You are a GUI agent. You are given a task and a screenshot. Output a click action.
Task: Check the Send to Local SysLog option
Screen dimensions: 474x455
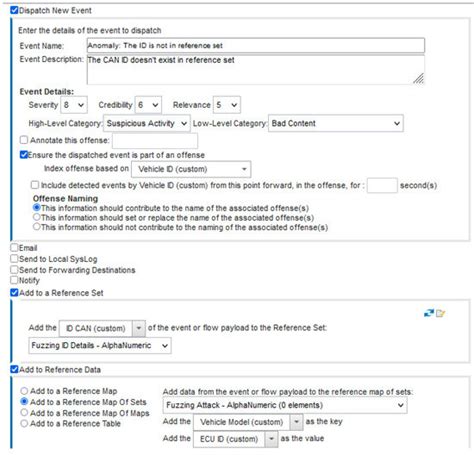pos(14,259)
